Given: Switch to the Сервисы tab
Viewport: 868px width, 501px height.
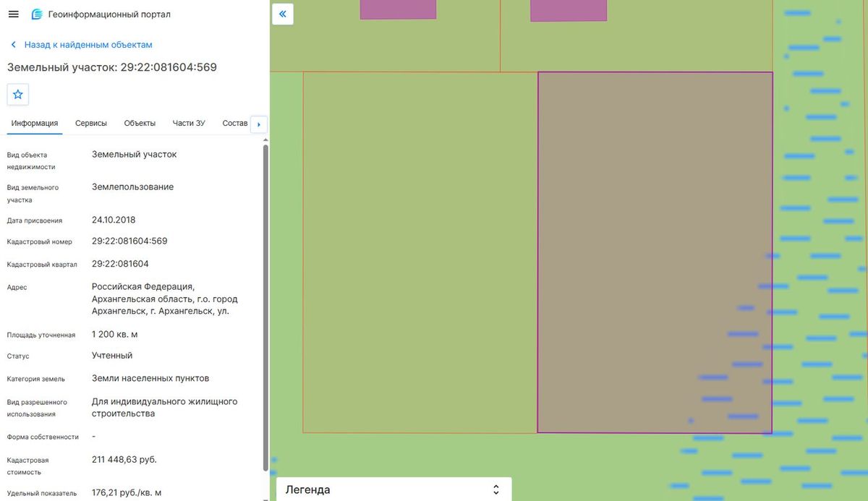Looking at the screenshot, I should pyautogui.click(x=91, y=123).
